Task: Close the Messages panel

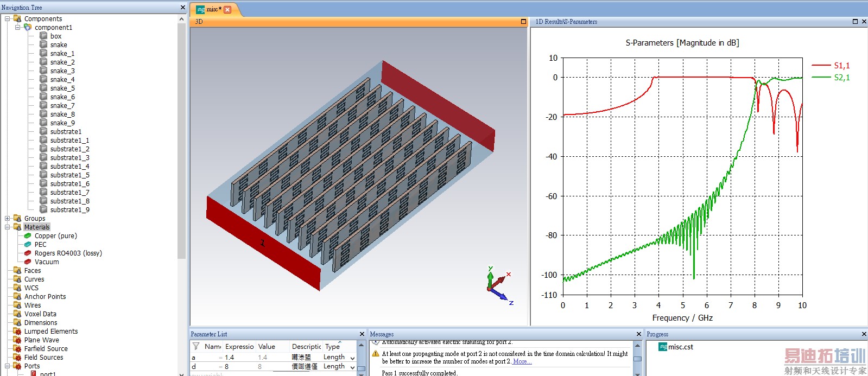Action: [639, 334]
